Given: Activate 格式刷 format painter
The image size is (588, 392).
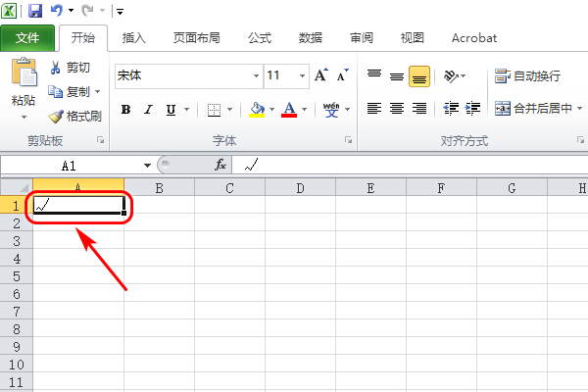Looking at the screenshot, I should [x=75, y=117].
